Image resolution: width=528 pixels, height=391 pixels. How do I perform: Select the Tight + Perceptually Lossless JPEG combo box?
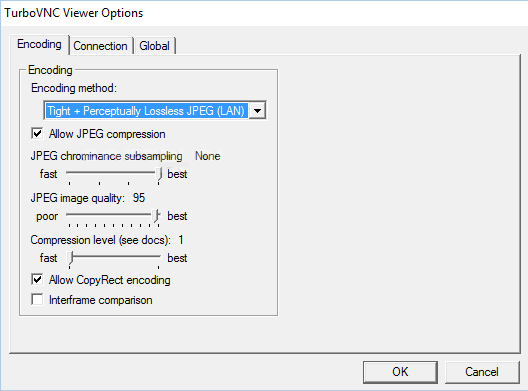[x=155, y=110]
